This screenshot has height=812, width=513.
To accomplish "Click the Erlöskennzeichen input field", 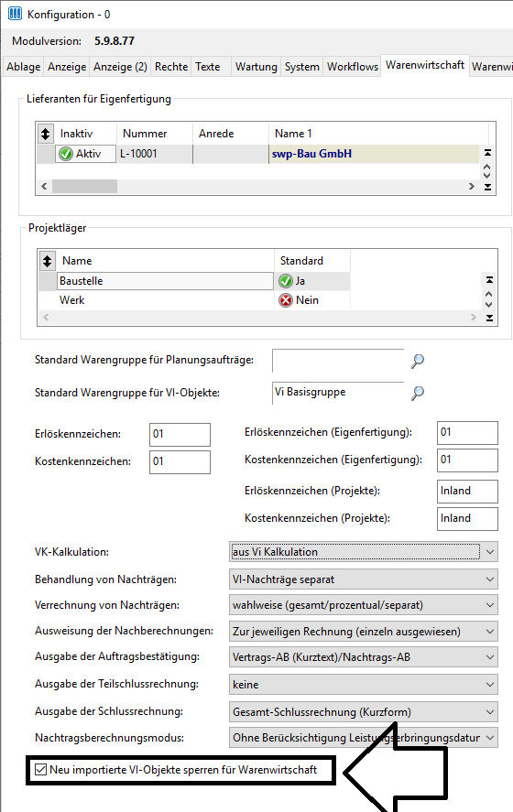I will click(180, 435).
